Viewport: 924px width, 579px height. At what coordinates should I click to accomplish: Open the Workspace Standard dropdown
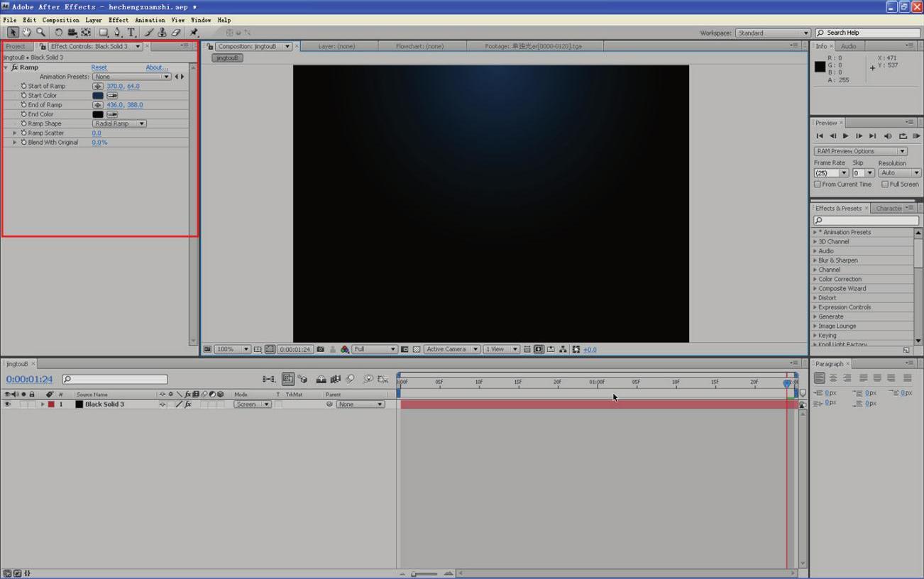[x=772, y=33]
